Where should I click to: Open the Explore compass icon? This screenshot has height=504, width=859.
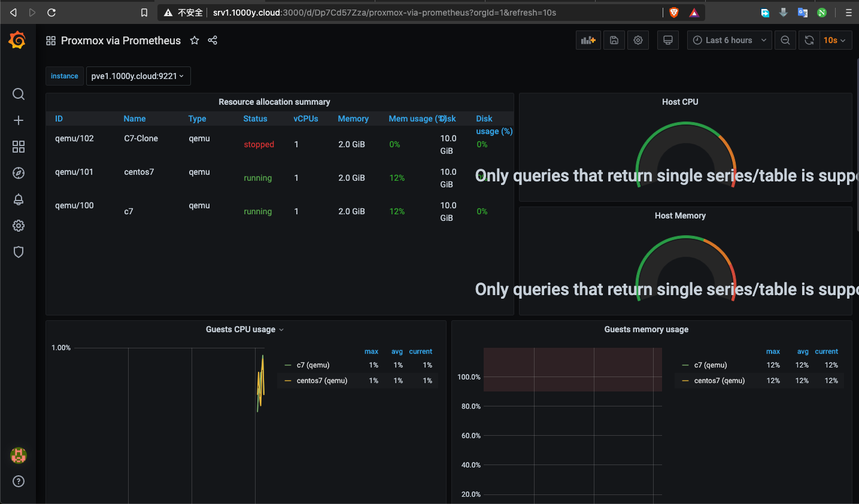19,173
